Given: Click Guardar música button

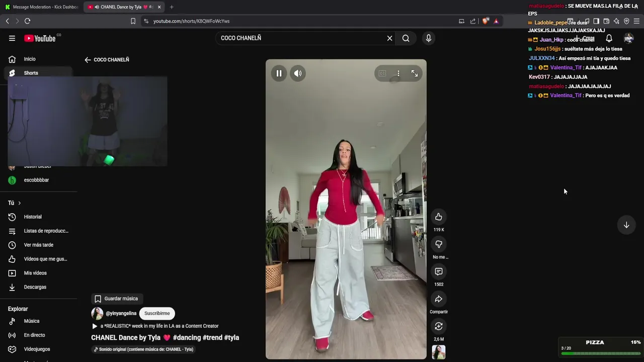Looking at the screenshot, I should pyautogui.click(x=116, y=299).
